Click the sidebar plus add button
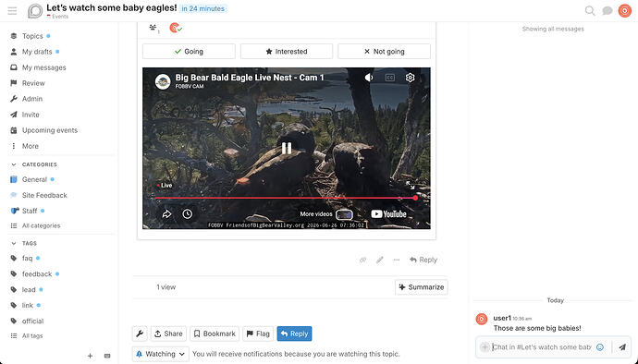 [90, 356]
